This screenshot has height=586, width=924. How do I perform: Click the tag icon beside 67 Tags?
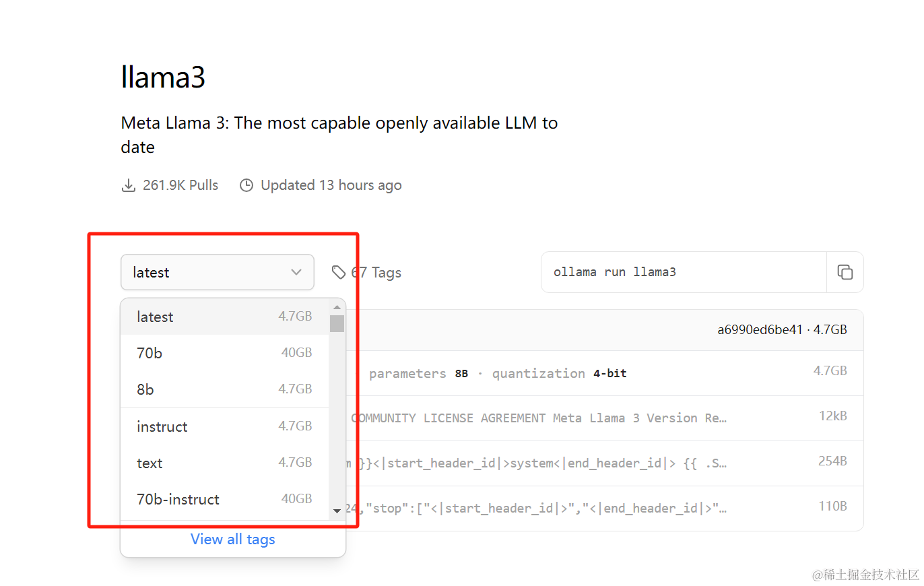pyautogui.click(x=338, y=272)
